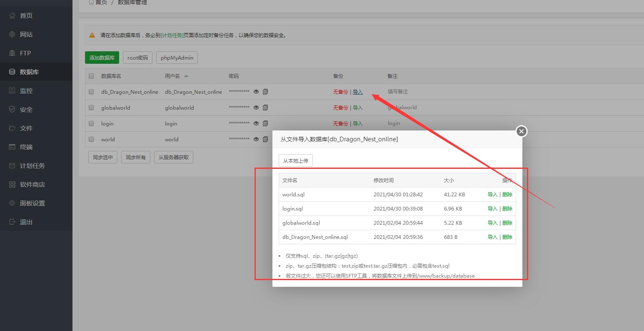Delete world.sql file in dialog
This screenshot has height=331, width=644.
coord(507,194)
